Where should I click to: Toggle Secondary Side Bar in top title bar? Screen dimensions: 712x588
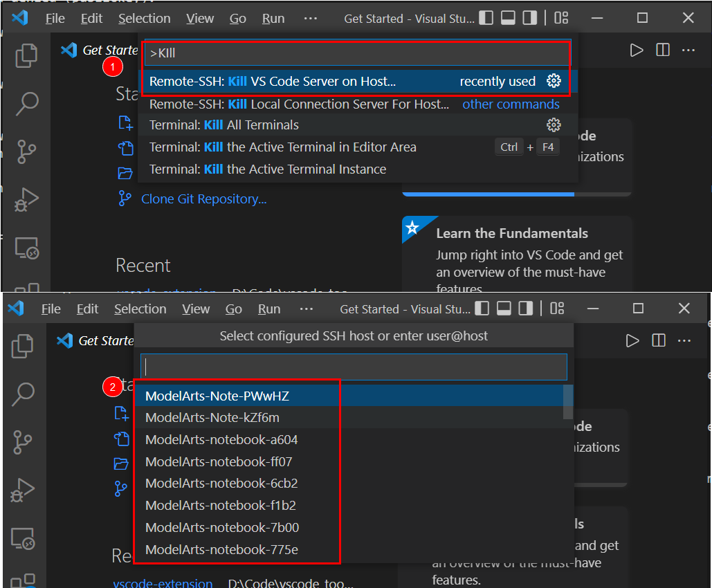[529, 18]
